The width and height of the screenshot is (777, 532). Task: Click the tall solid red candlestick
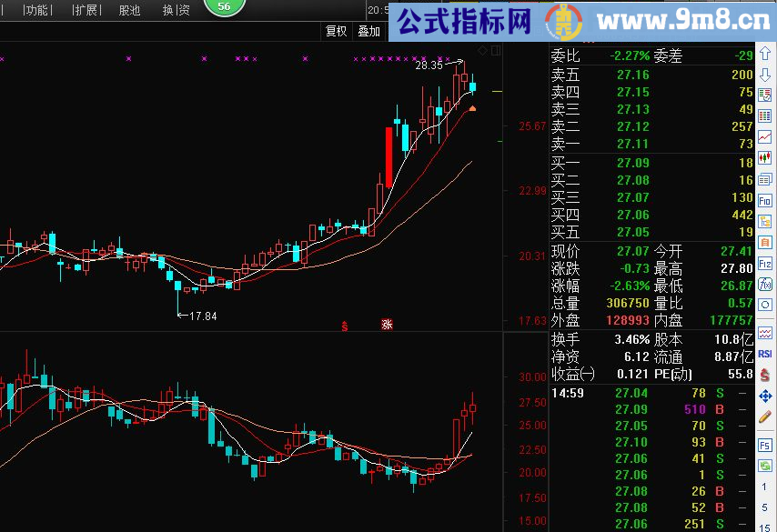click(x=389, y=157)
